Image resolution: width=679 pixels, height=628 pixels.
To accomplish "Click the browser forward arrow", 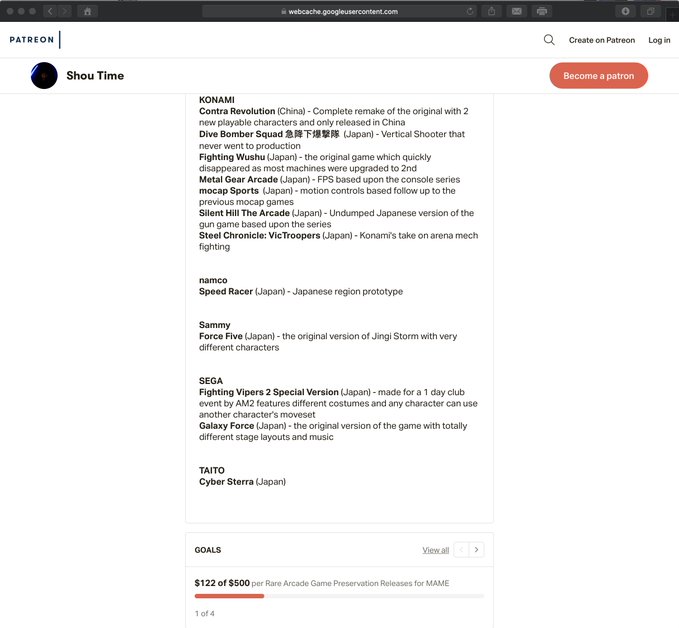I will [65, 11].
